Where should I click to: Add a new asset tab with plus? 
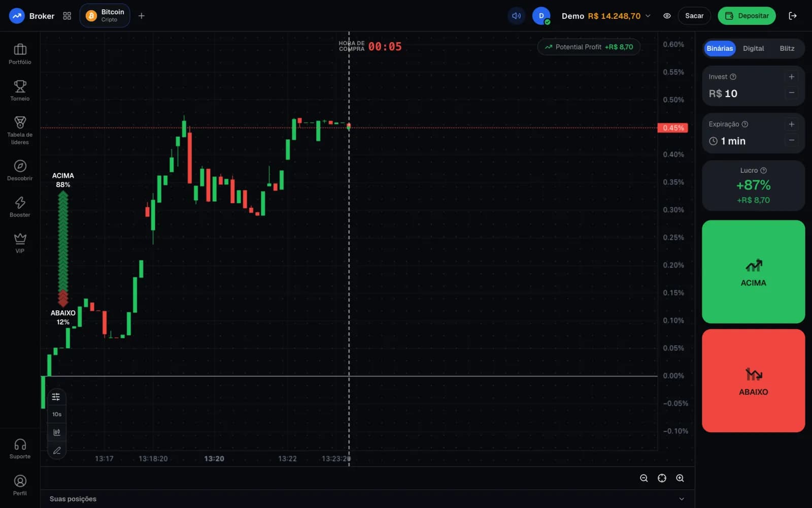(142, 16)
